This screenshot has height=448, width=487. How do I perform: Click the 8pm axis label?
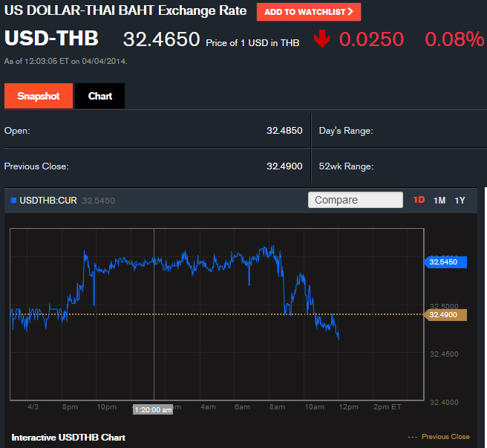coord(70,407)
